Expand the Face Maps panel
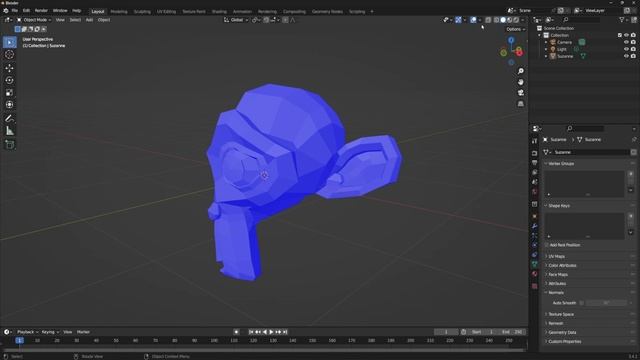 tap(558, 274)
